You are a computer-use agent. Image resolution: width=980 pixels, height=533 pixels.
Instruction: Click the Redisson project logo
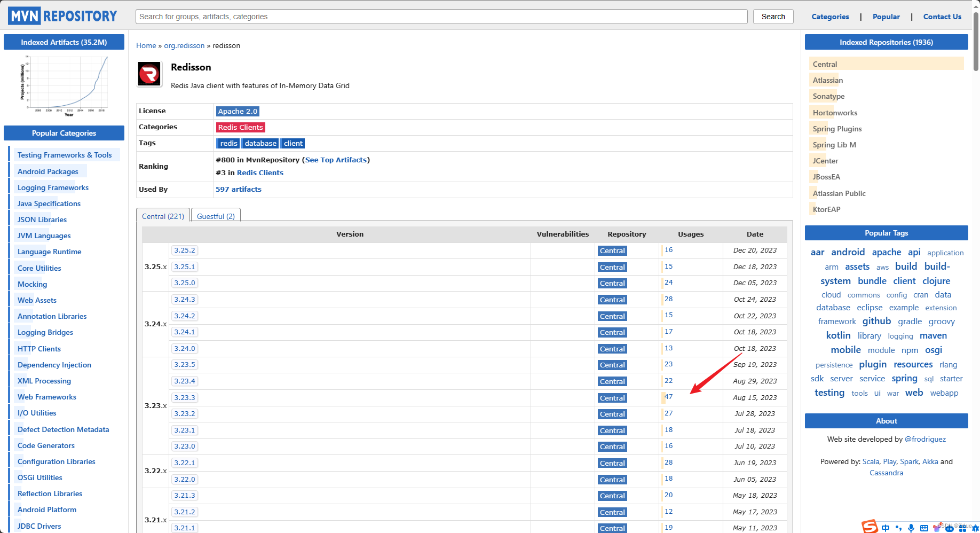(149, 74)
